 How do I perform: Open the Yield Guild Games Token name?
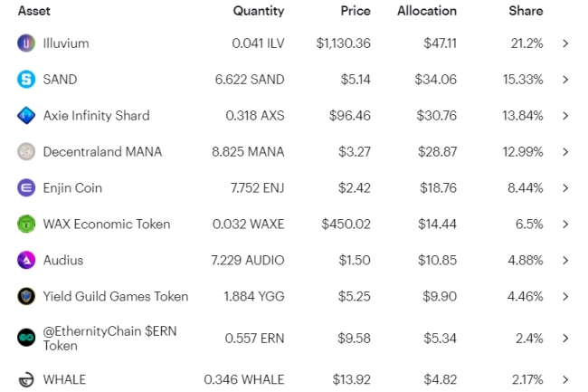point(116,297)
